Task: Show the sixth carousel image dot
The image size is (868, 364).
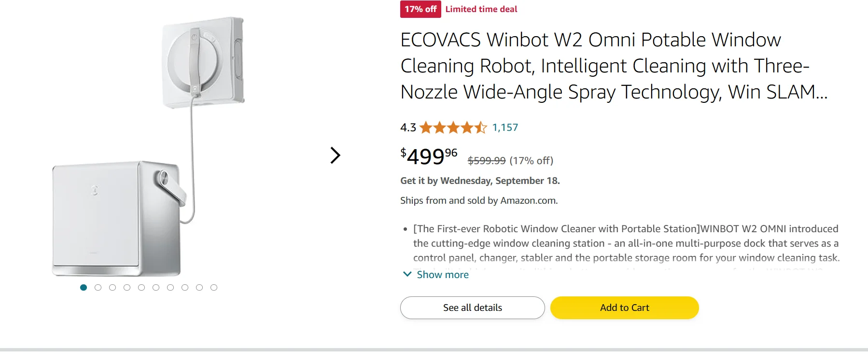Action: pos(156,288)
